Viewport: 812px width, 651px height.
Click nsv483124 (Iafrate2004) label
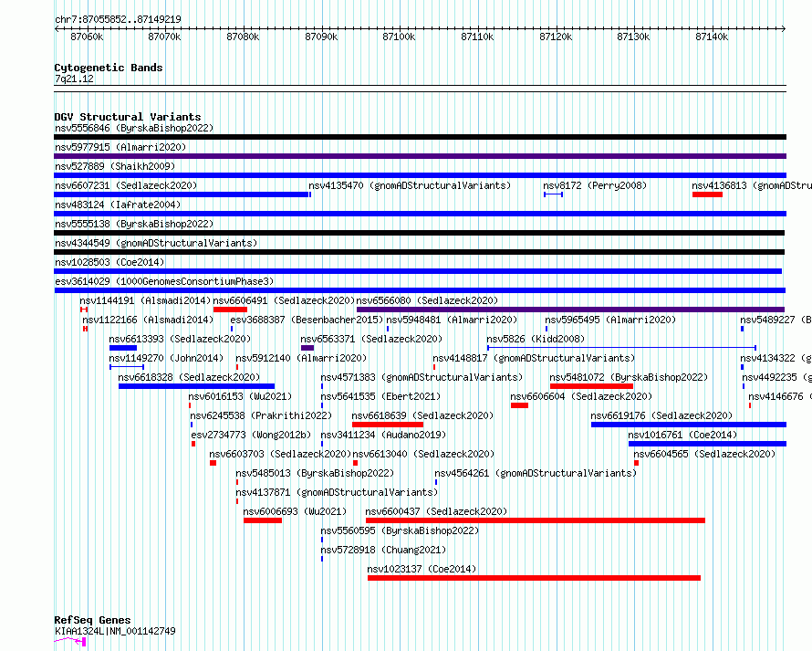coord(118,205)
